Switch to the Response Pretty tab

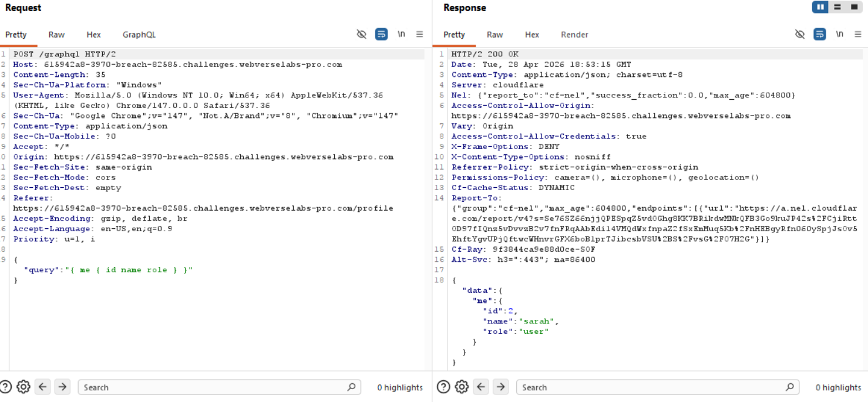point(454,35)
